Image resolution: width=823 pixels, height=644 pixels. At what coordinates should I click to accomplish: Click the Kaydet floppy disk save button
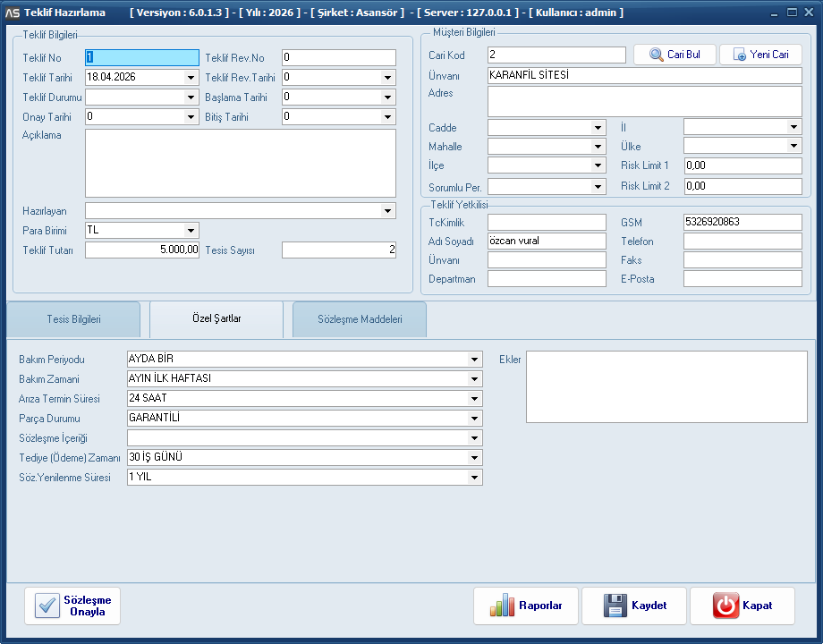click(x=634, y=606)
